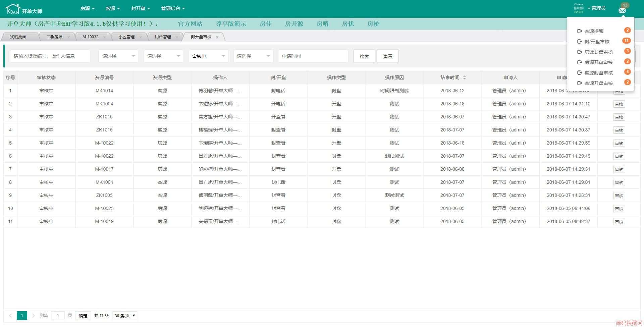The image size is (644, 327).
Task: Focus the 请输入资源编号、操作人信息 search field
Action: pyautogui.click(x=50, y=56)
